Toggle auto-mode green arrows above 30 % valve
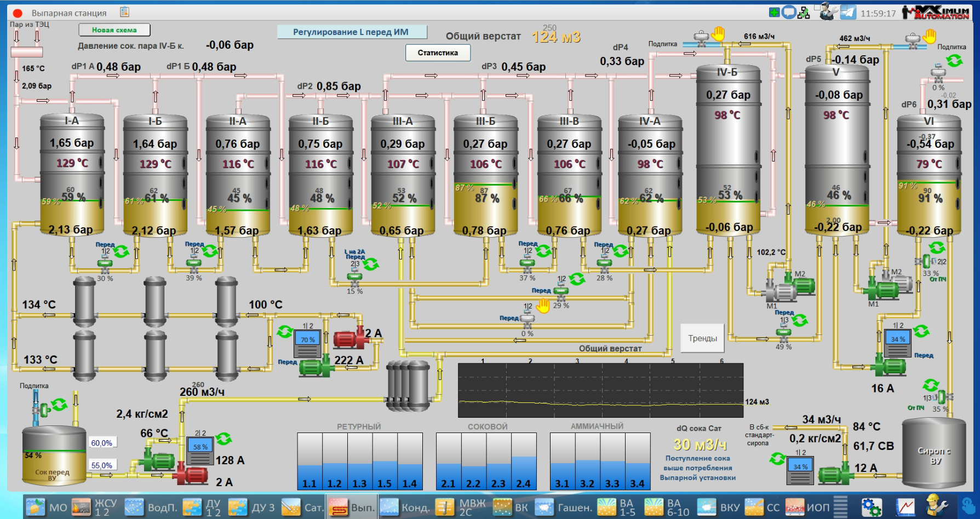The image size is (980, 519). (121, 251)
